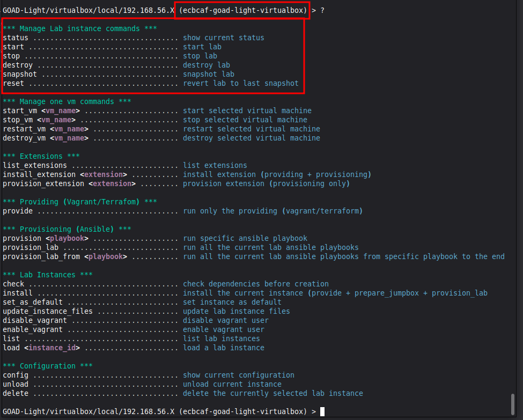
Task: Click the 'snapshot' command in Manage Lab section
Action: [x=20, y=75]
